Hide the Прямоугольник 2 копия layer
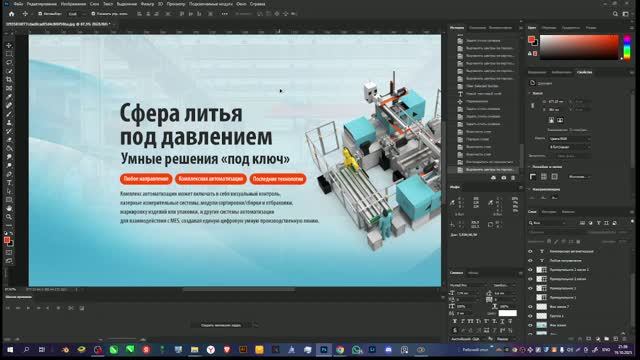The width and height of the screenshot is (640, 360). pos(530,279)
